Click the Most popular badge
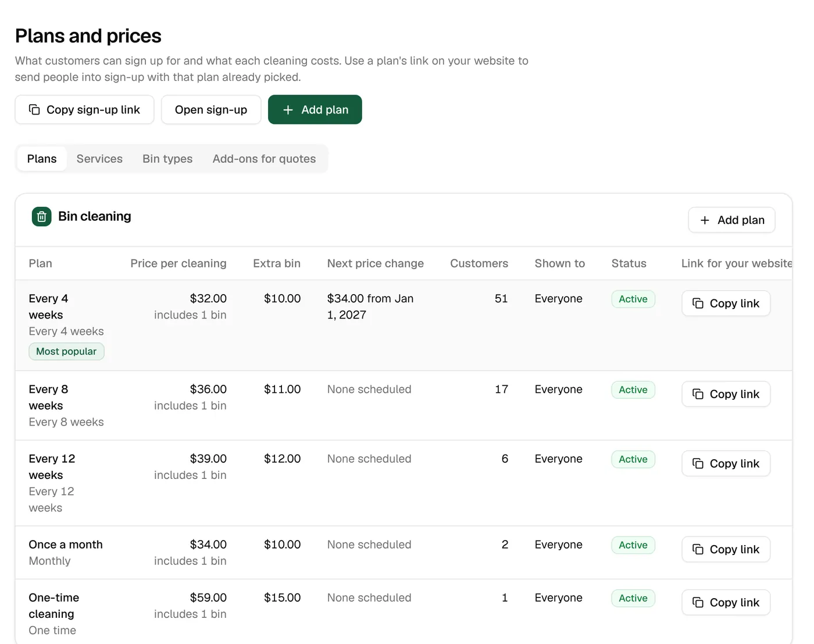Screen dimensions: 814x644 tap(66, 352)
